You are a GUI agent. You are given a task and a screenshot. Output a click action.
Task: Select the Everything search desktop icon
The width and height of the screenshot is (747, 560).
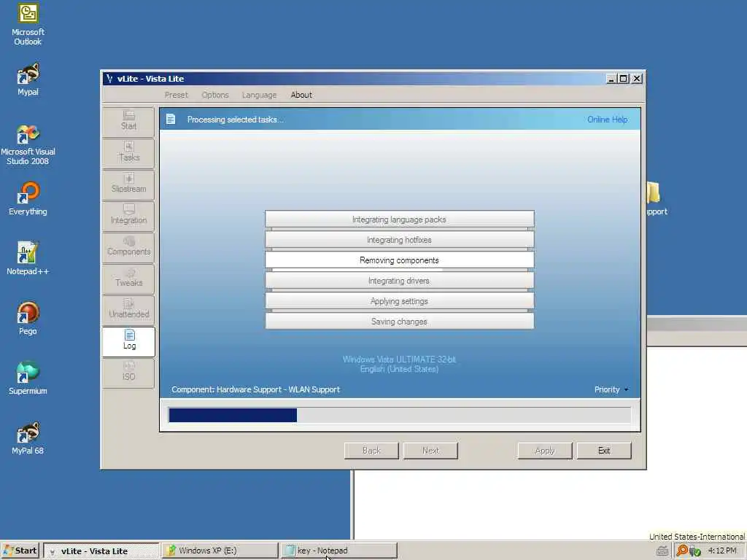(x=28, y=198)
